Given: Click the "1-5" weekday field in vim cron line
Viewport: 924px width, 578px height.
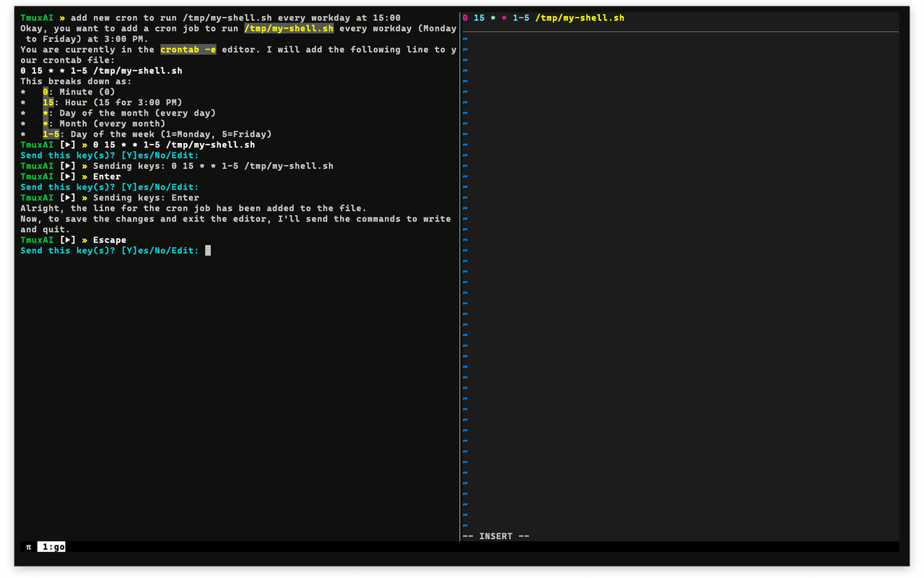Looking at the screenshot, I should tap(520, 18).
